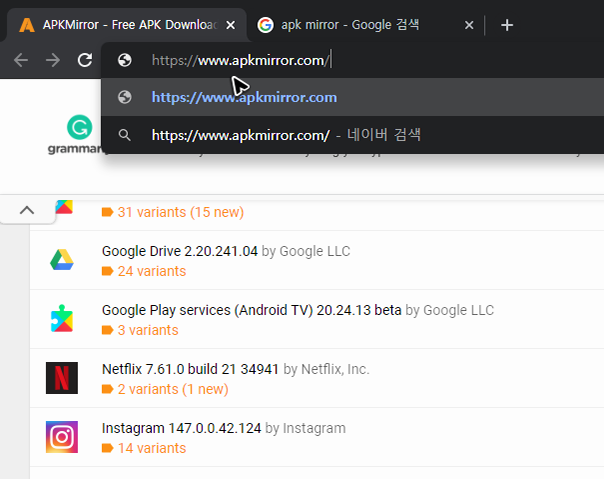Click the globe icon beside the apkmirror.com suggestion

tap(124, 97)
